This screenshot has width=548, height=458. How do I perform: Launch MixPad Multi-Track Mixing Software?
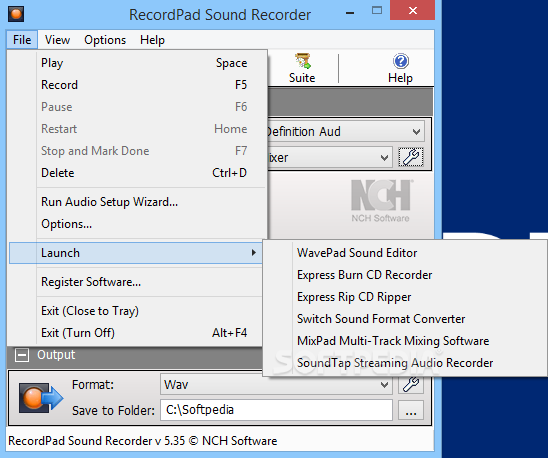coord(405,341)
